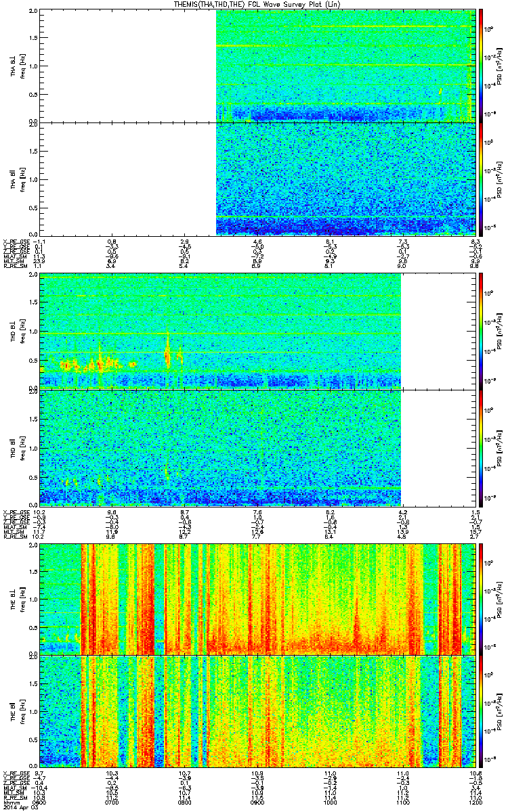Screen dimensions: 508x812
Task: Click the 'THD B⊥ freq [Hz]' axis label
Action: [x=16, y=331]
